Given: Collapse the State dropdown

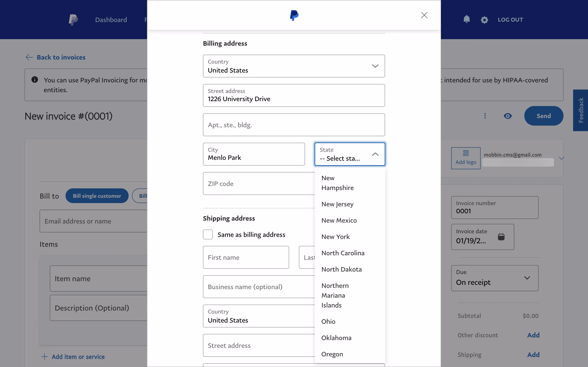Looking at the screenshot, I should (375, 154).
